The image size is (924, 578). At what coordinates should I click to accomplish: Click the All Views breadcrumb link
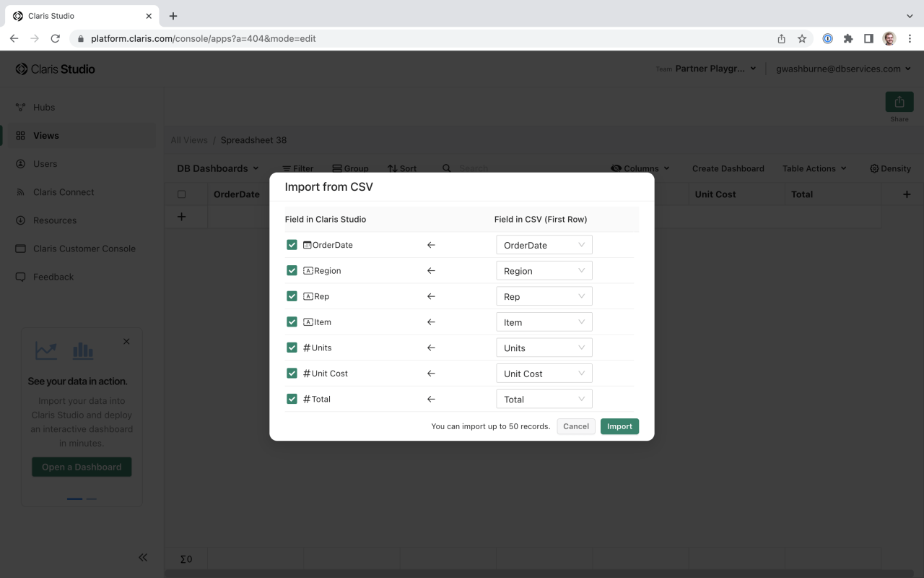coord(189,140)
